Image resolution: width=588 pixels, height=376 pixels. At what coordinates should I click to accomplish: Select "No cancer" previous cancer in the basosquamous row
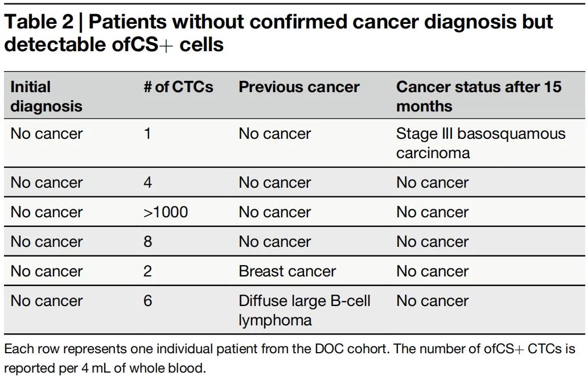click(x=275, y=134)
